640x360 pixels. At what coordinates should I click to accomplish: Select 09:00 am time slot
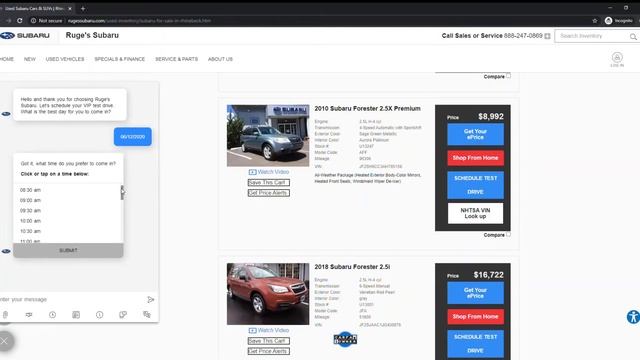(30, 200)
